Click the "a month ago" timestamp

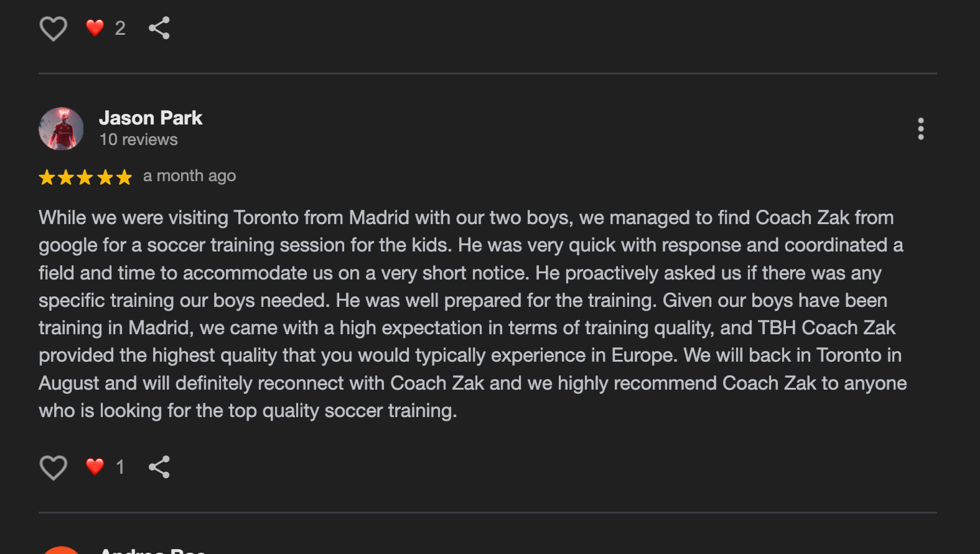[x=189, y=176]
